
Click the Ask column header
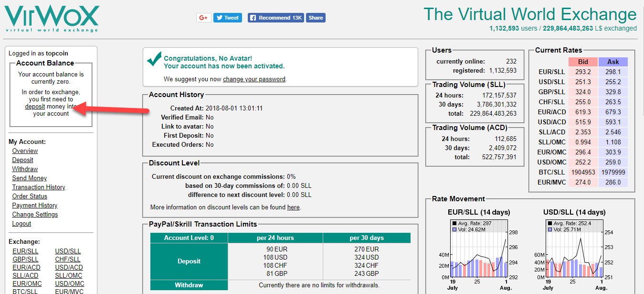point(613,62)
